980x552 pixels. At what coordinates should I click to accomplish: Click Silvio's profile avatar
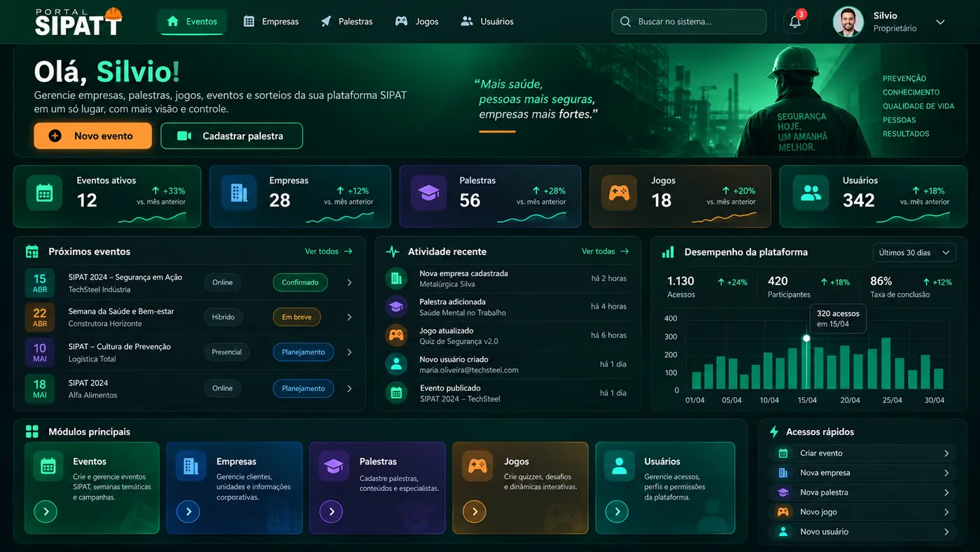coord(848,22)
